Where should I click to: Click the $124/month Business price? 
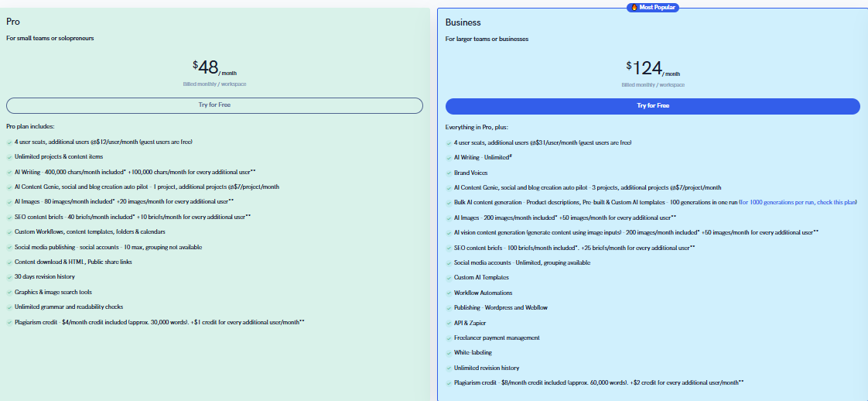pyautogui.click(x=652, y=68)
